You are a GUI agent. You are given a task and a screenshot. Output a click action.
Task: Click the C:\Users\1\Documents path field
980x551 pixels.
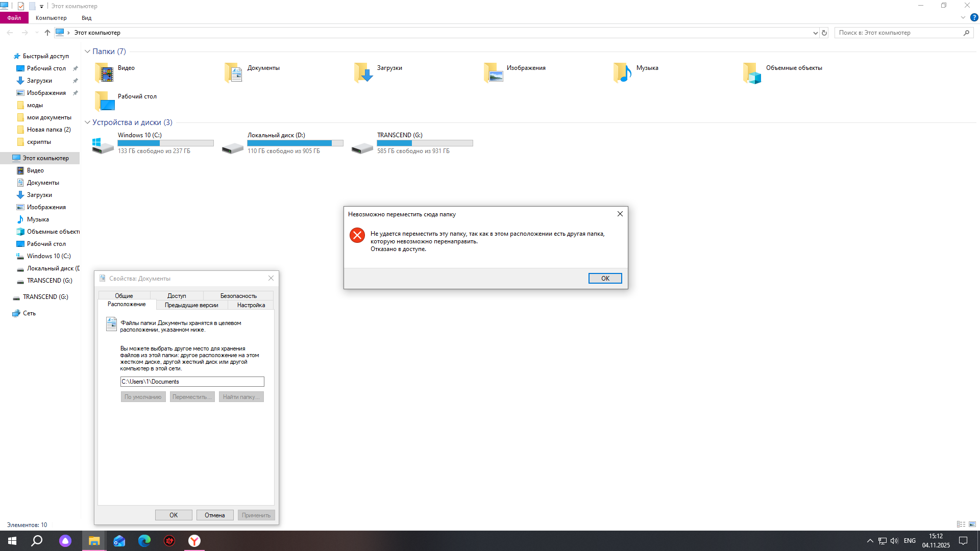[x=192, y=382]
